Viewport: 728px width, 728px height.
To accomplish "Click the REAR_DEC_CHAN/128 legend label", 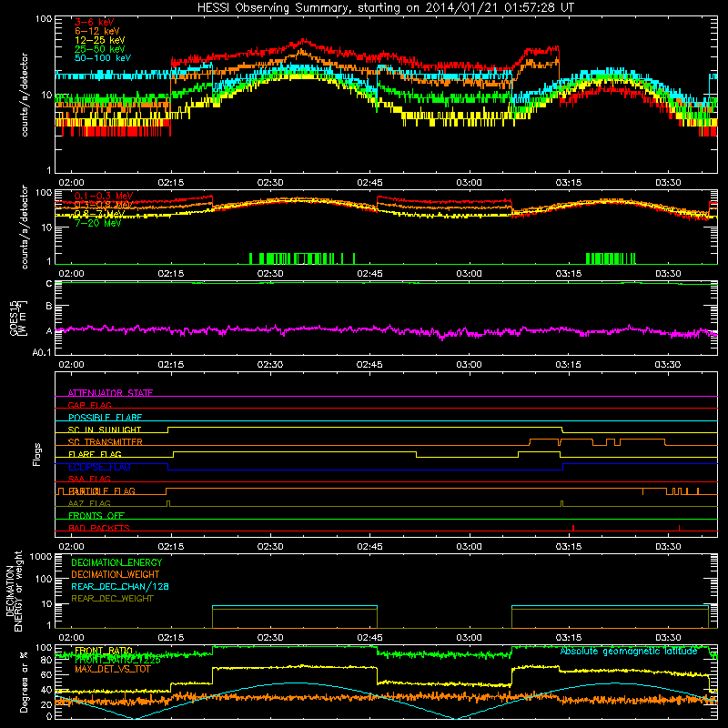I will point(120,587).
